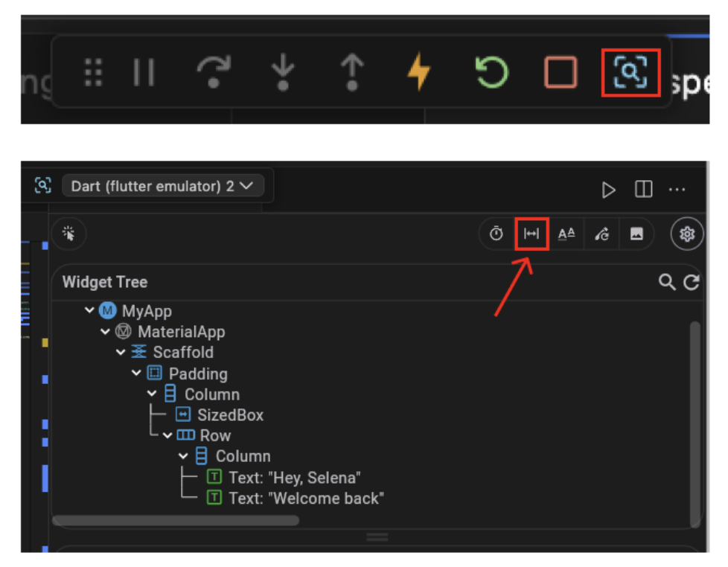Image resolution: width=728 pixels, height=567 pixels.
Task: Select Text: "Welcome back" row
Action: (x=307, y=499)
